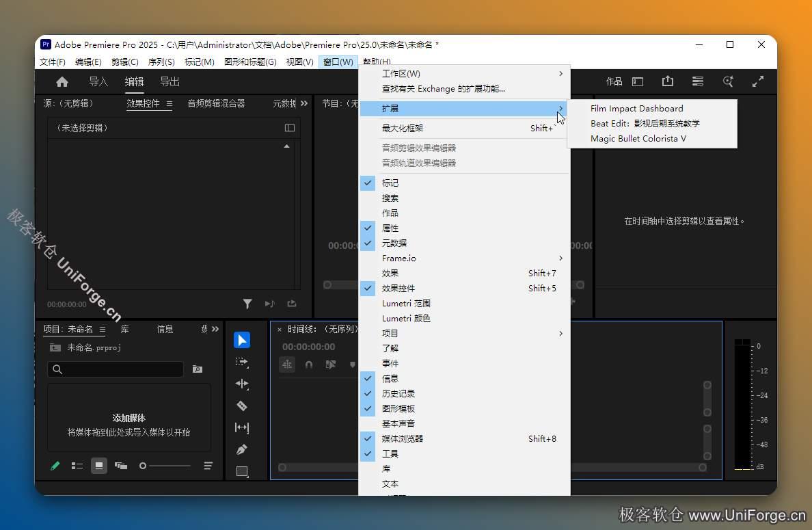Switch project panel to freeform view
The width and height of the screenshot is (812, 530).
click(121, 466)
